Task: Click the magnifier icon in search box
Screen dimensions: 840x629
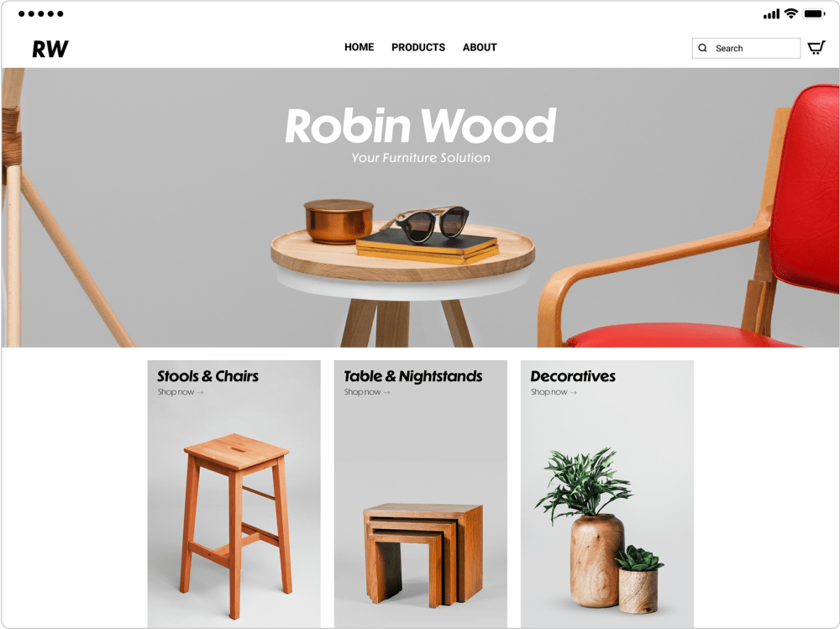Action: pyautogui.click(x=702, y=48)
